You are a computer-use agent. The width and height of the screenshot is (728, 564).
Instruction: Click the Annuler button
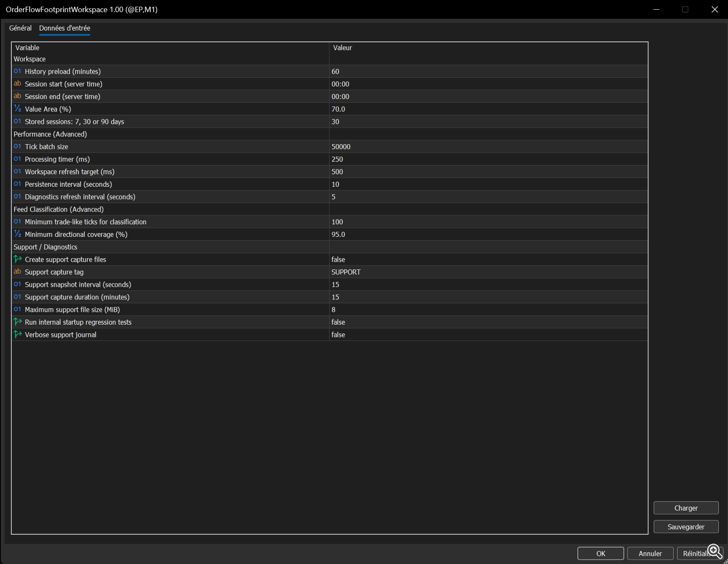(650, 554)
